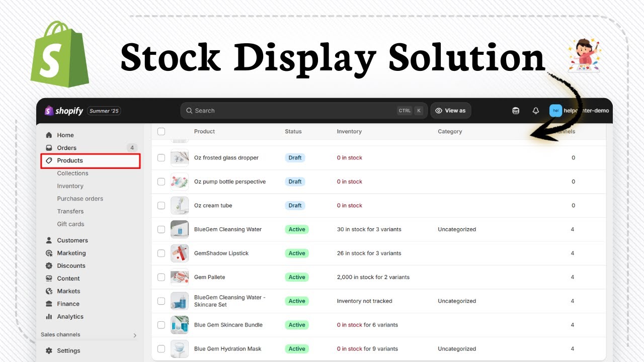
Task: Open the BlueGem Cleansing Water - Skincare Set product
Action: click(x=230, y=301)
